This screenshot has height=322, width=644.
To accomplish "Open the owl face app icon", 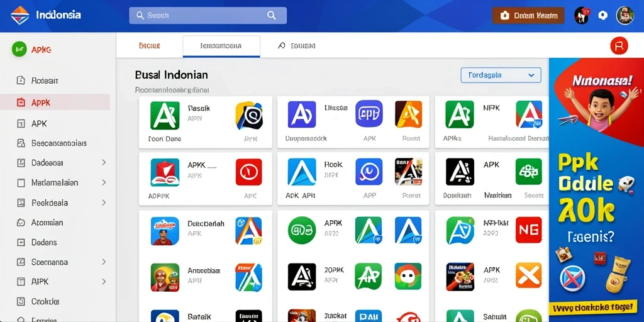I will pos(408,277).
